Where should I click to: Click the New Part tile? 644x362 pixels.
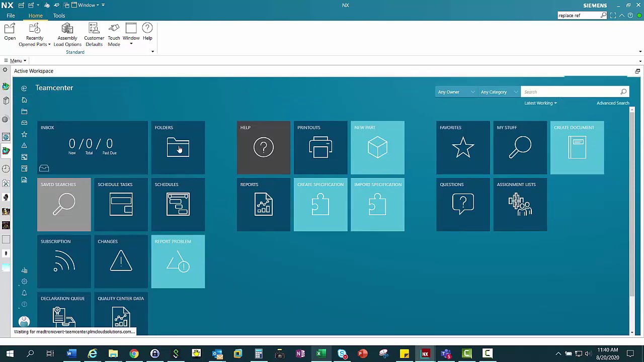pos(377,148)
